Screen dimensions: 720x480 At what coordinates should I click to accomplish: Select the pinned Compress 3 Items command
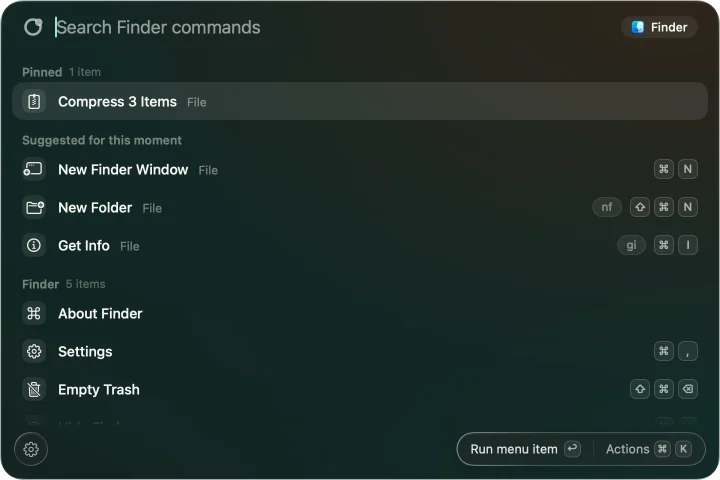pyautogui.click(x=360, y=102)
